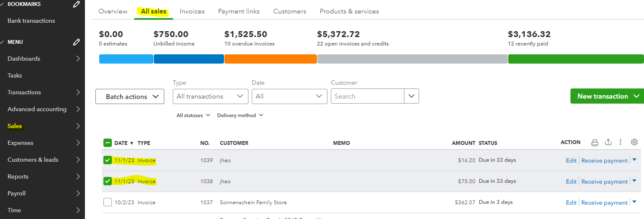Open the three-dot more options icon
Screen dimensions: 644x219
pos(620,142)
